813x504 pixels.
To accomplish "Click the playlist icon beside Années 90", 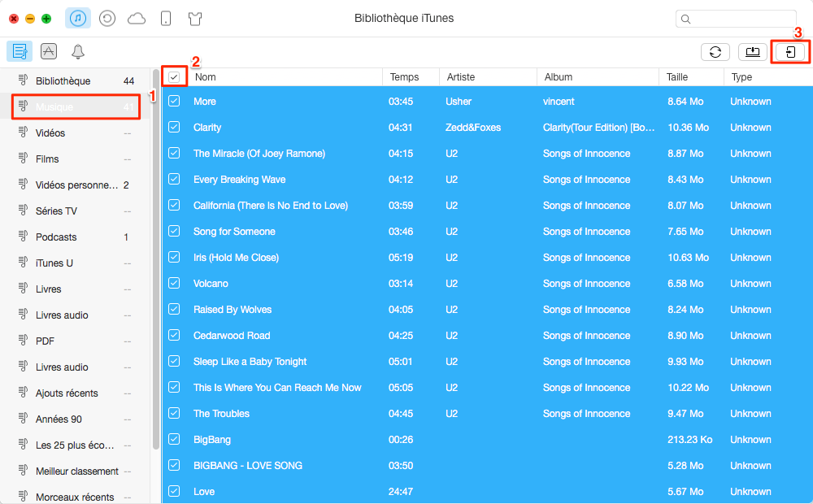I will coord(23,418).
